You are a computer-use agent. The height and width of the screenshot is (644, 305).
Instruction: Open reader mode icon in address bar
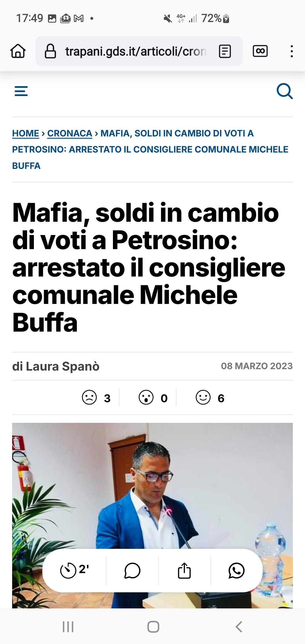pyautogui.click(x=225, y=51)
